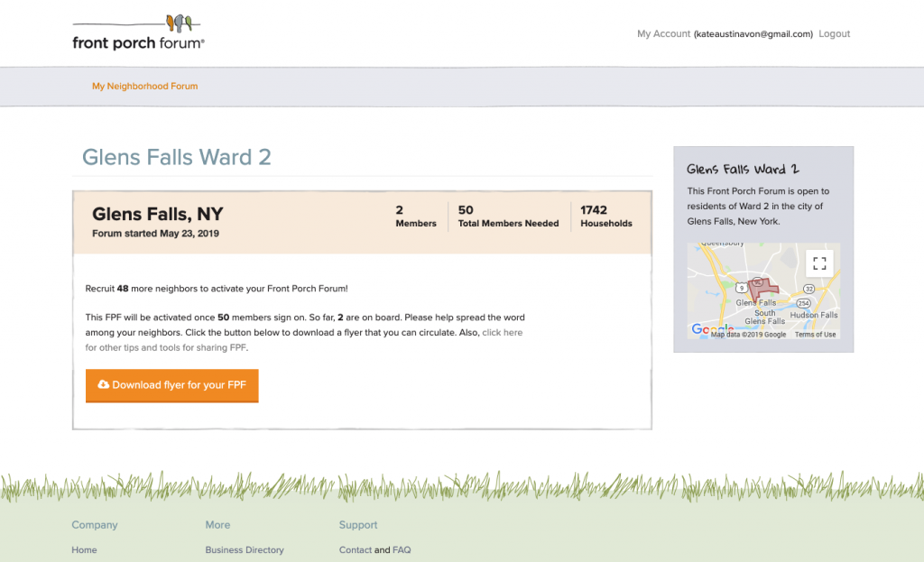Click the highlighted Ward 2 region on map
Viewport: 924px width, 562px height.
pos(762,290)
